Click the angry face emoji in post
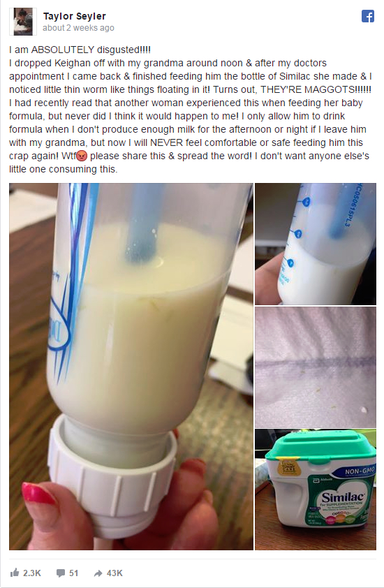This screenshot has height=588, width=384. coord(82,156)
